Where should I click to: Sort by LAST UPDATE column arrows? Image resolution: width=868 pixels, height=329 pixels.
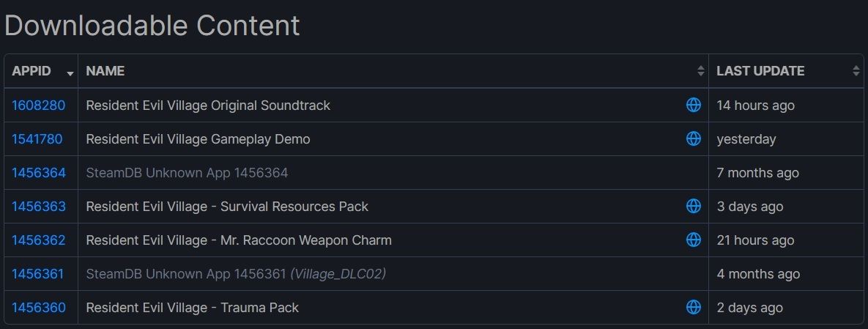tap(856, 71)
